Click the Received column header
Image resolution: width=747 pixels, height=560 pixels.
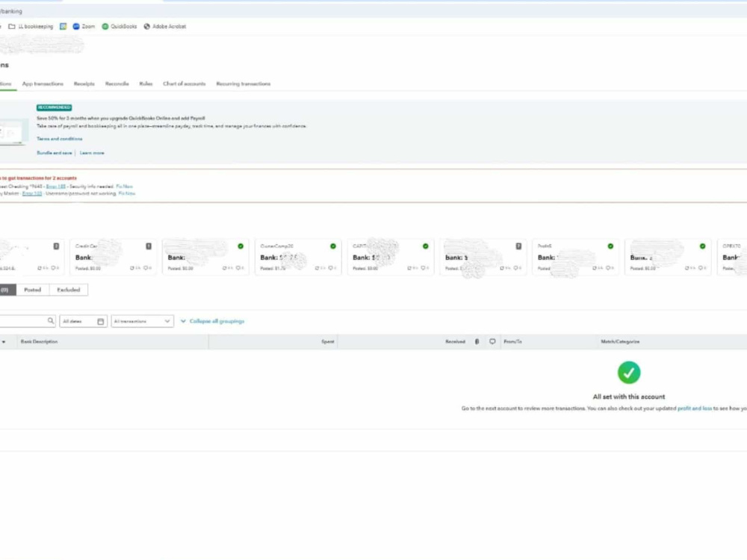pos(455,342)
